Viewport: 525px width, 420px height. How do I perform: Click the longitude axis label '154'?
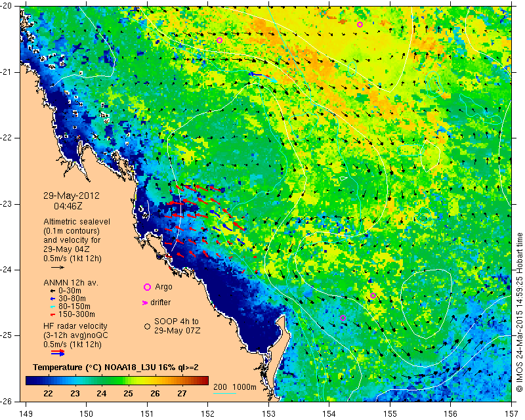click(329, 414)
